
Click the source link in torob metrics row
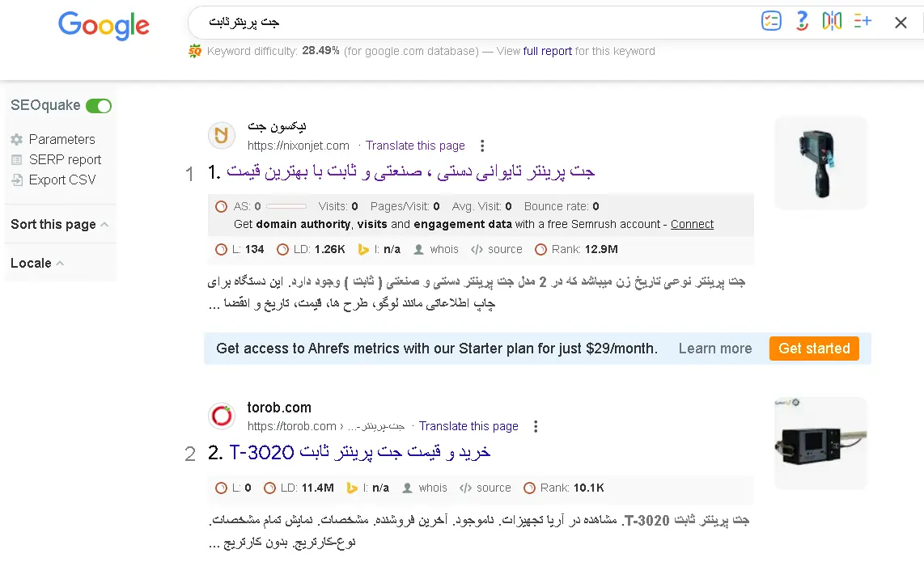(494, 488)
